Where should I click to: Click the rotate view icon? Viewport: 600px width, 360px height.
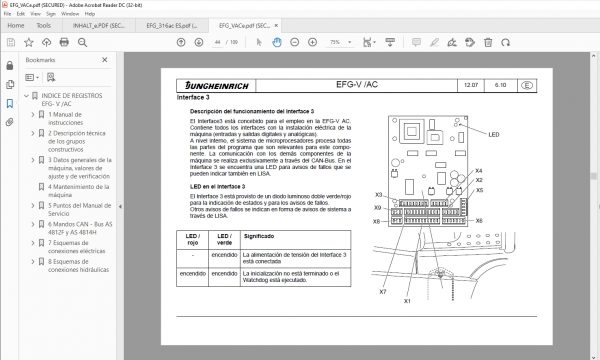click(x=505, y=42)
